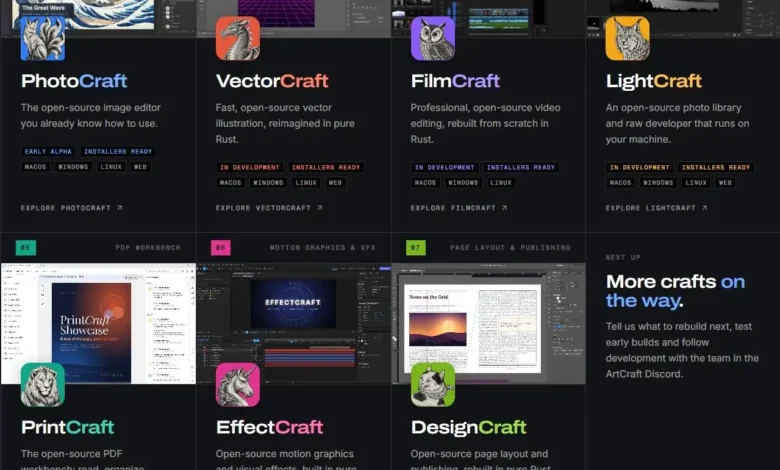The height and width of the screenshot is (470, 780).
Task: Click the Linux tag under PhotoCraft
Action: pyautogui.click(x=111, y=167)
